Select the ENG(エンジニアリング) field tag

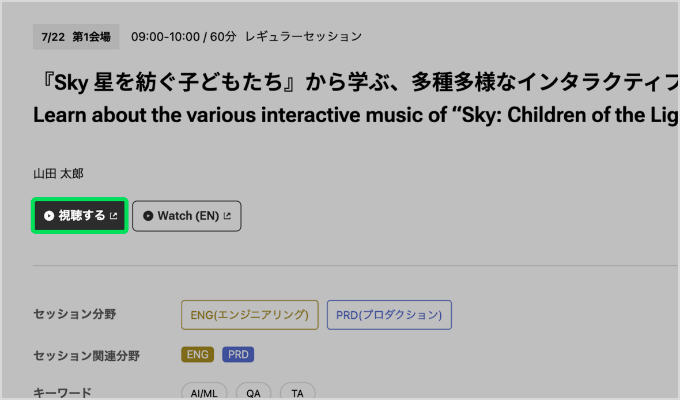250,315
